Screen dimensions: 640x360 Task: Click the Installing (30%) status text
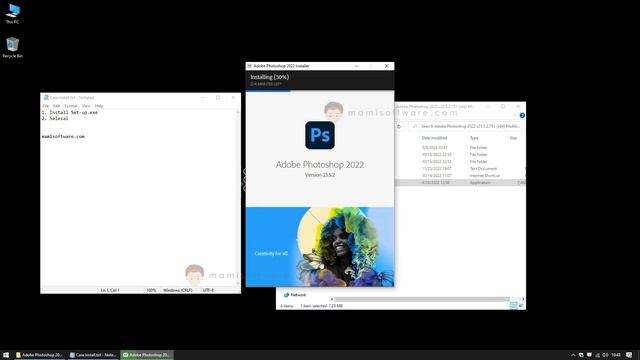269,77
